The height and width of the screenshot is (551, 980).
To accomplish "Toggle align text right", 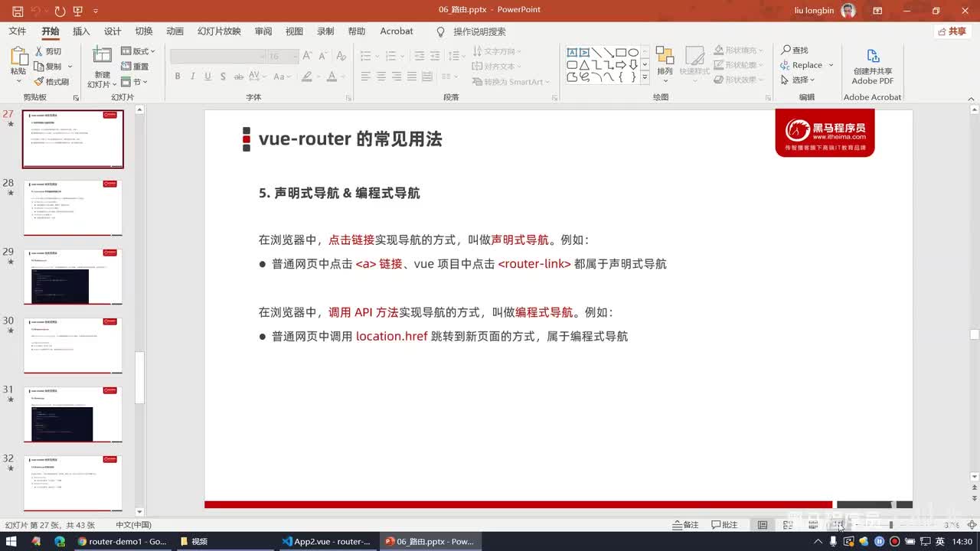I will pyautogui.click(x=397, y=77).
